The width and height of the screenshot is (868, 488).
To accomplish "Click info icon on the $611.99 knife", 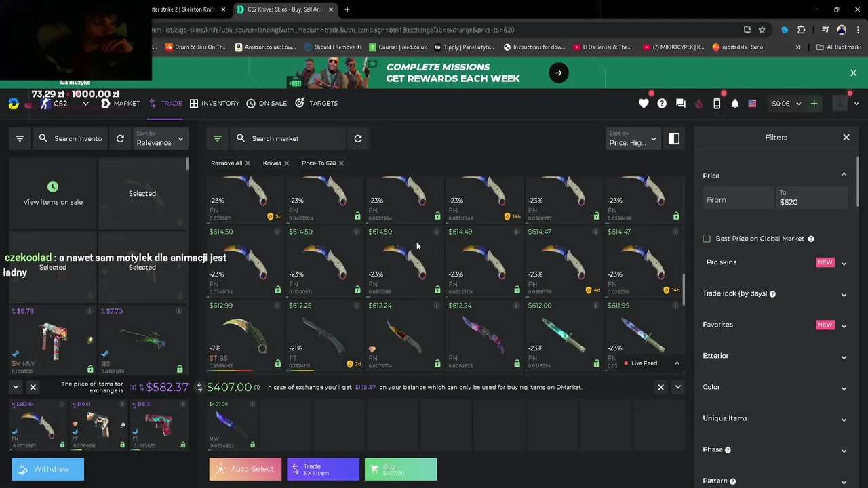I will tap(675, 306).
